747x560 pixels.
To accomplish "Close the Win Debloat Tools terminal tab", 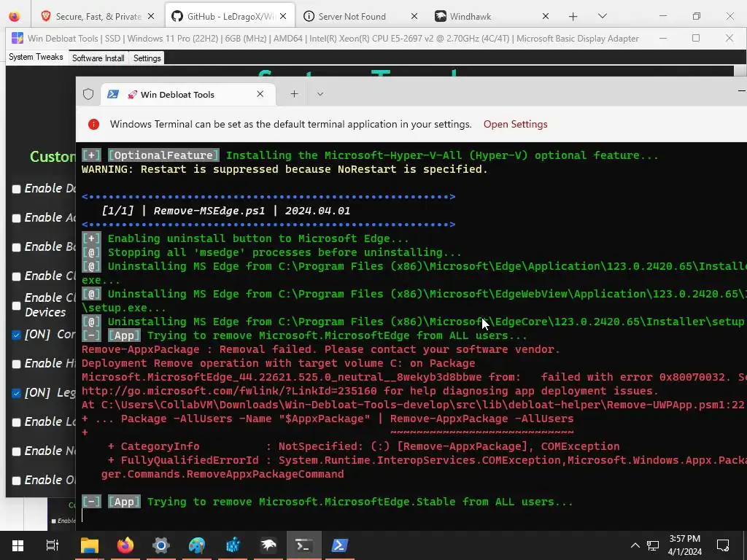I will 260,94.
